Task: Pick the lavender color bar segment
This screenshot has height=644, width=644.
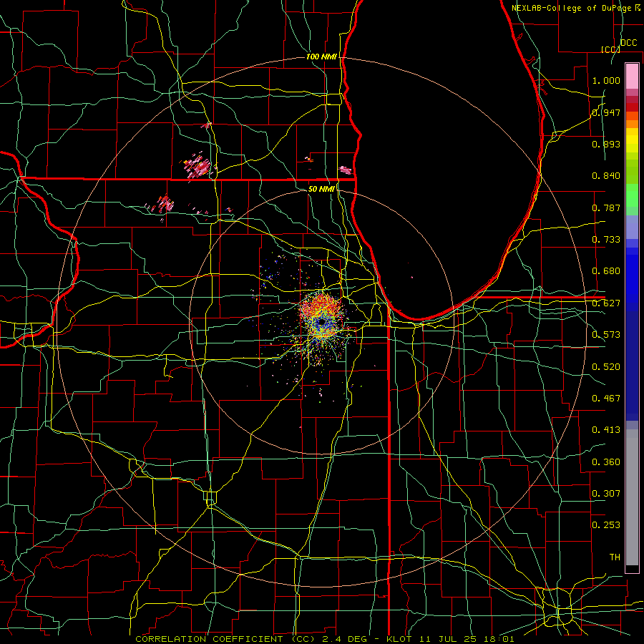Action: tap(632, 227)
